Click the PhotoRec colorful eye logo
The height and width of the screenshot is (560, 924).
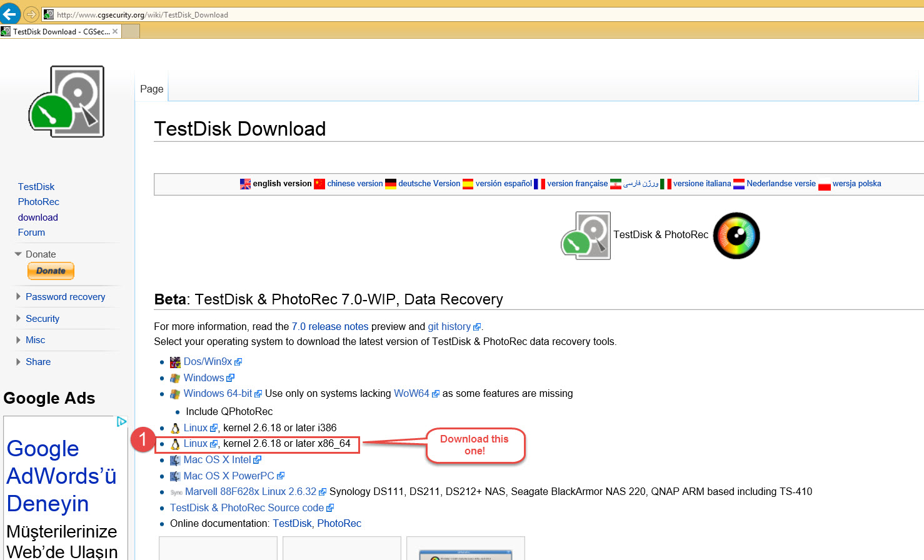coord(736,236)
